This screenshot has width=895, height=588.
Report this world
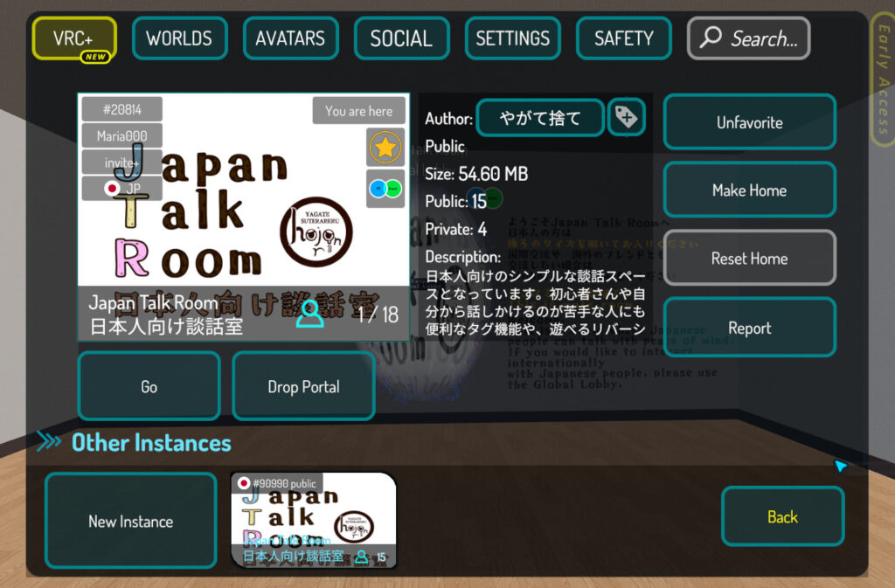pos(749,328)
